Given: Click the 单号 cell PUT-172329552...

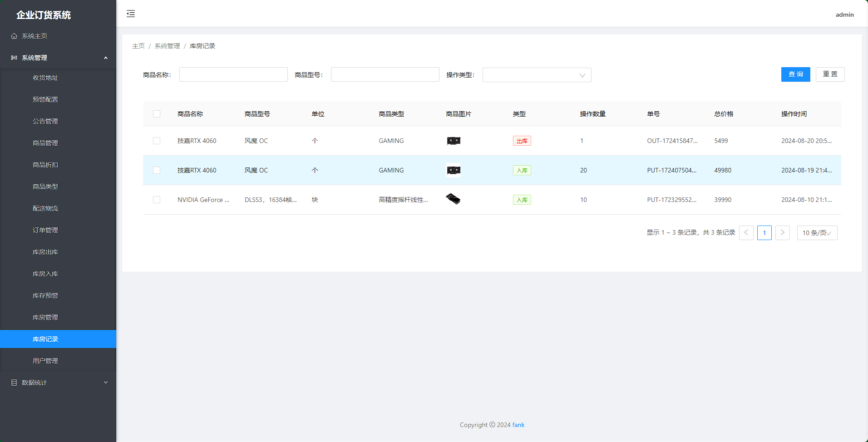Looking at the screenshot, I should [x=672, y=200].
